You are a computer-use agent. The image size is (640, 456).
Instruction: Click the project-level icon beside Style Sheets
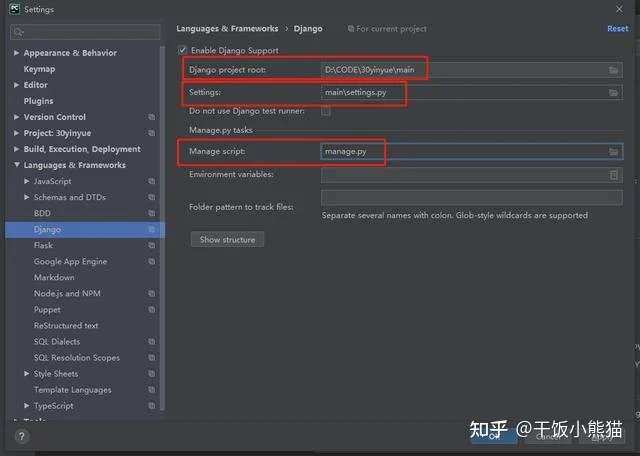pos(151,374)
